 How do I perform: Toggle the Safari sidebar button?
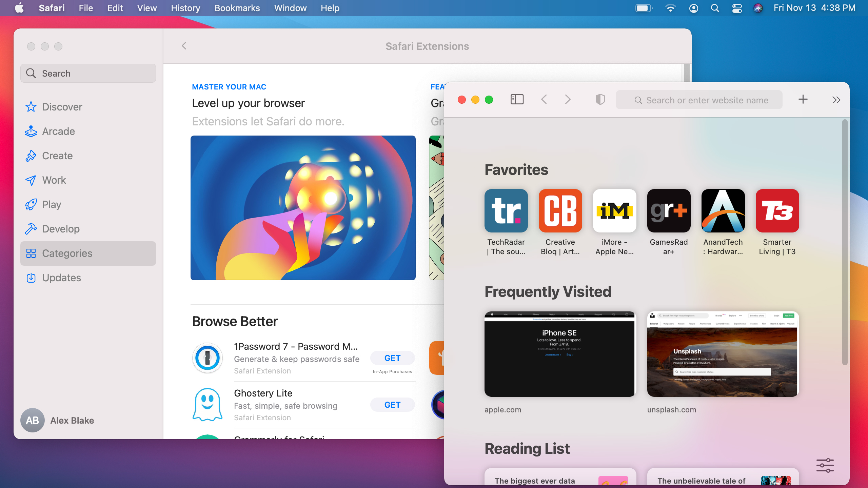point(517,100)
